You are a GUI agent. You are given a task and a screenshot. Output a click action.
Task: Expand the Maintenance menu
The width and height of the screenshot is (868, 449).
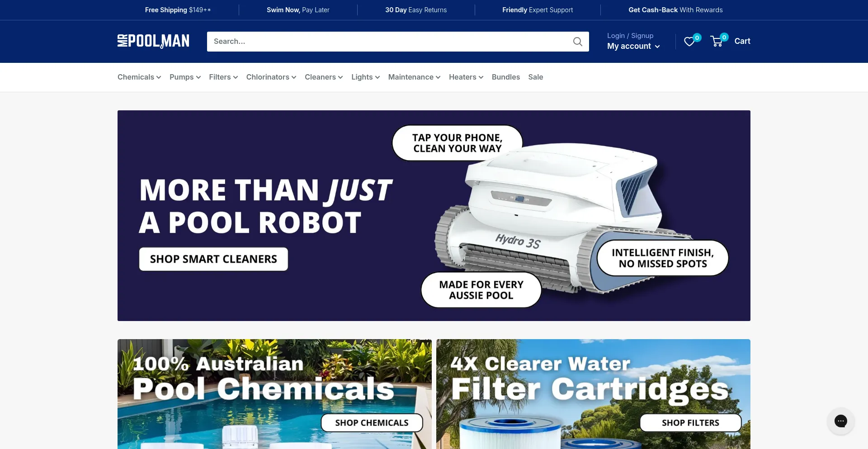pos(414,77)
